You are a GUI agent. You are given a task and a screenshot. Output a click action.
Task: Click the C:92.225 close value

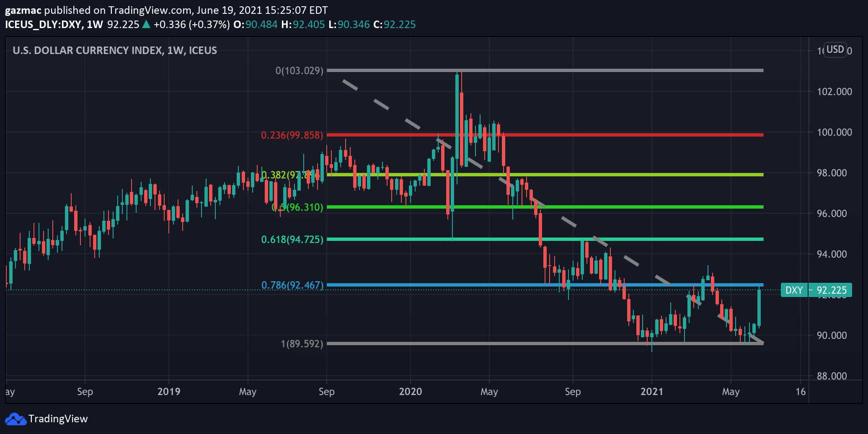point(395,24)
